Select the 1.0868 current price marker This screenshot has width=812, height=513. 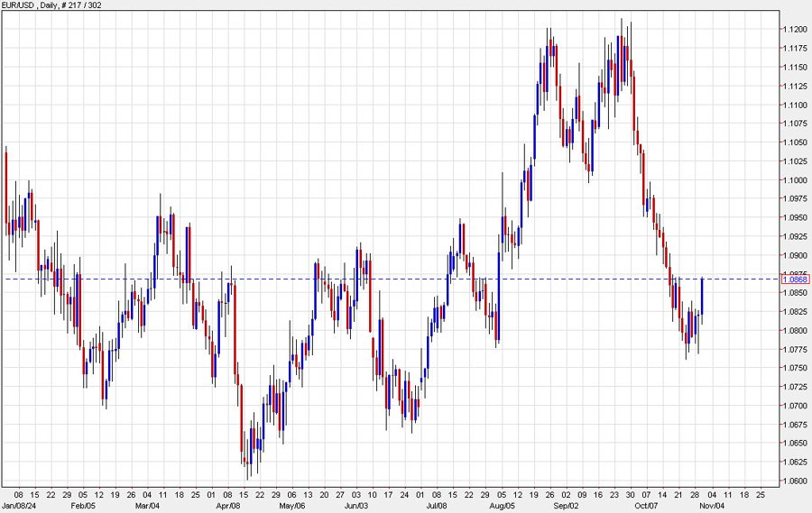[x=796, y=279]
